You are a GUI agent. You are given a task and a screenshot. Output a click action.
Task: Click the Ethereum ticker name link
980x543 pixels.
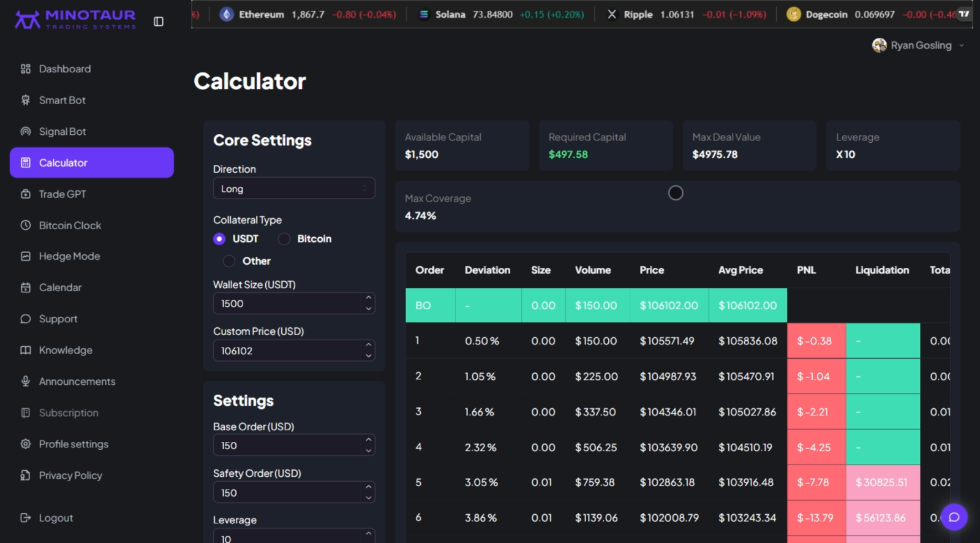262,14
